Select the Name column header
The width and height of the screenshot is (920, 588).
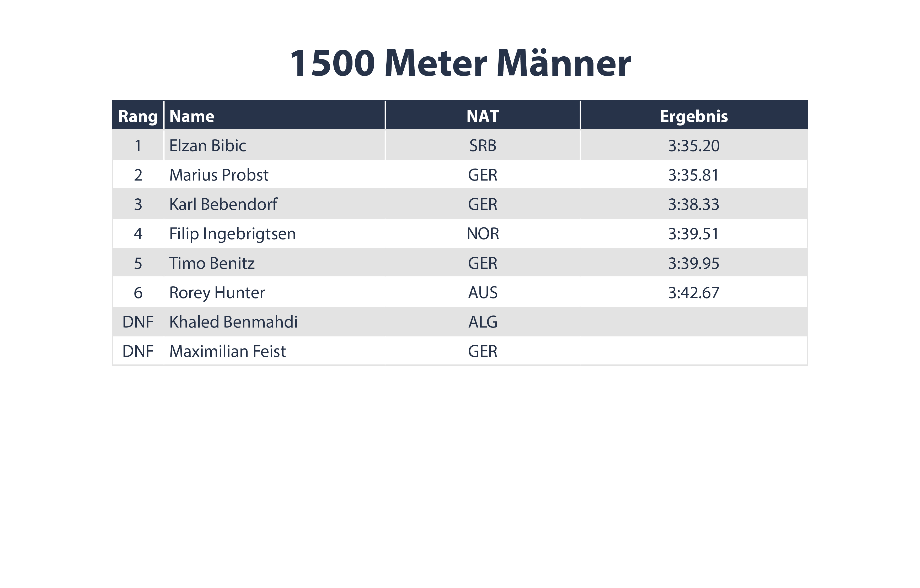coord(192,116)
